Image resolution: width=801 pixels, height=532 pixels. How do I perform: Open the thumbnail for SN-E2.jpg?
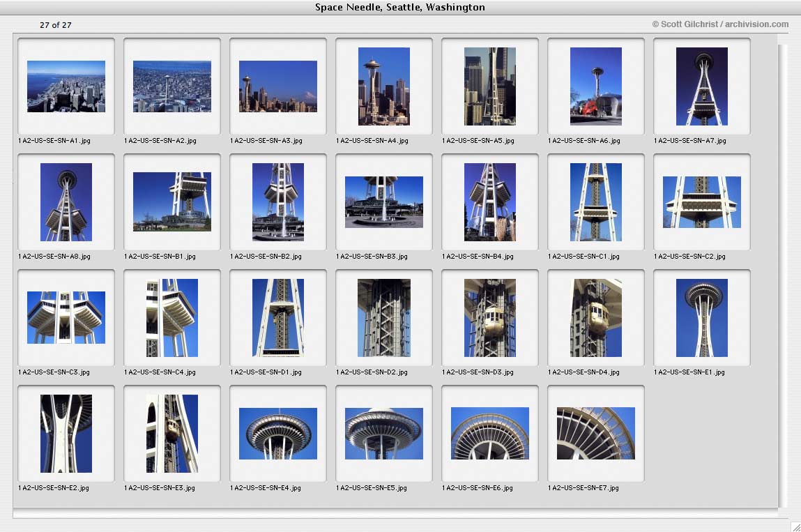66,434
